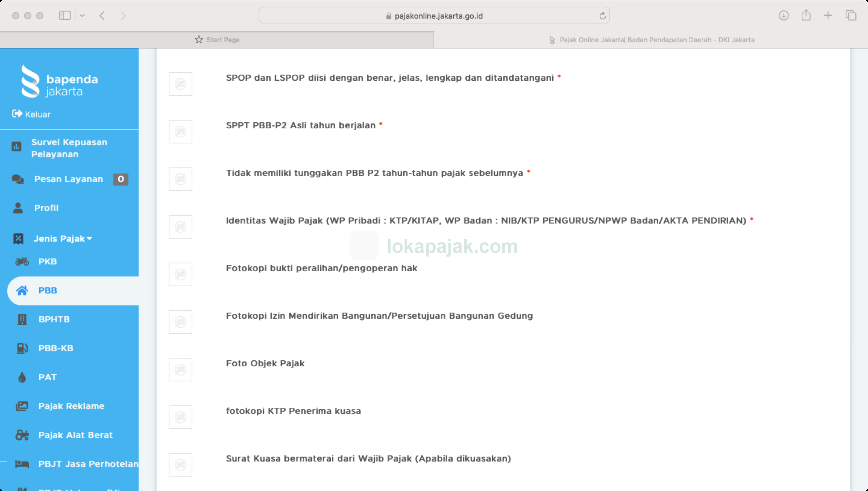Select the BPHTB menu item

click(x=54, y=319)
